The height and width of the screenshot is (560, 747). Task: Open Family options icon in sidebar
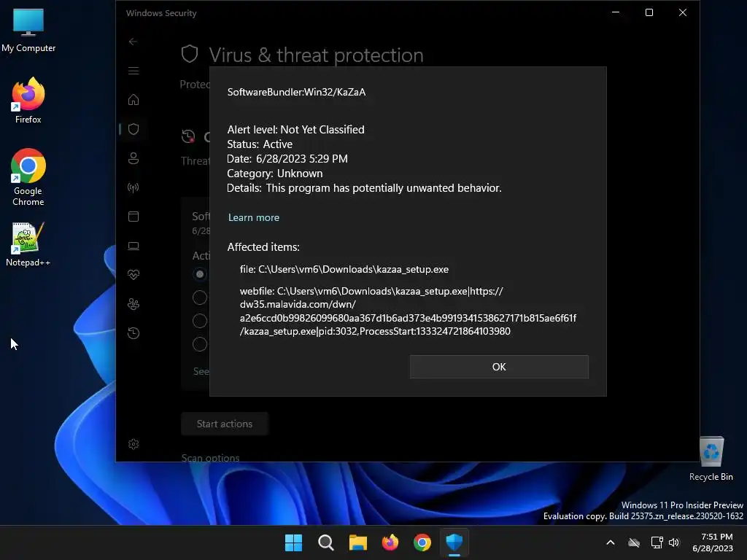[133, 304]
